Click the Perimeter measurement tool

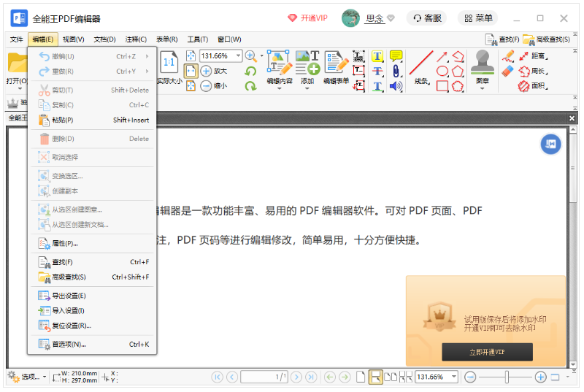coord(534,71)
